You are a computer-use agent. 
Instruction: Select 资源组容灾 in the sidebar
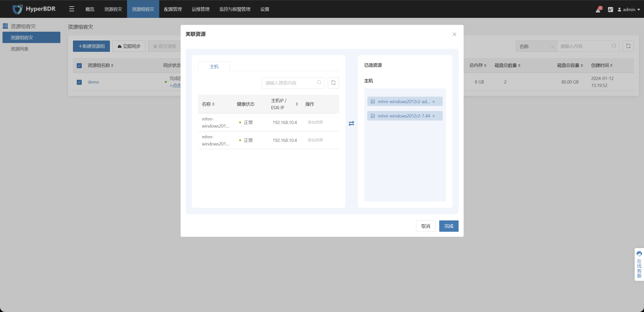coord(31,37)
